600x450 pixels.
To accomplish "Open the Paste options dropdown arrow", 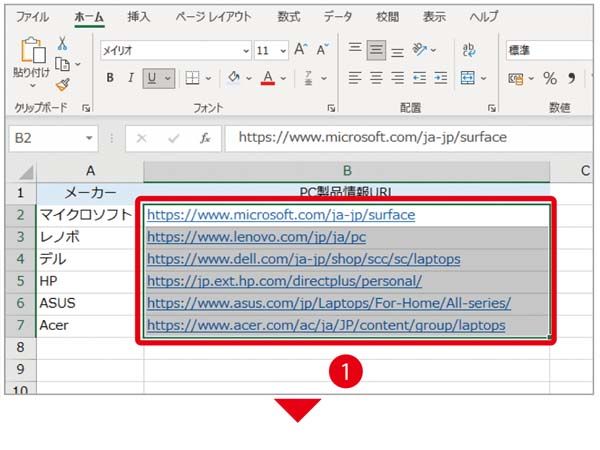I will point(33,86).
